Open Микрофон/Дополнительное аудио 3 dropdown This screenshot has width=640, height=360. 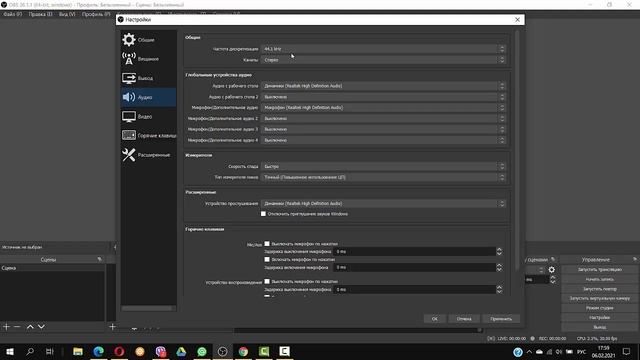(383, 129)
